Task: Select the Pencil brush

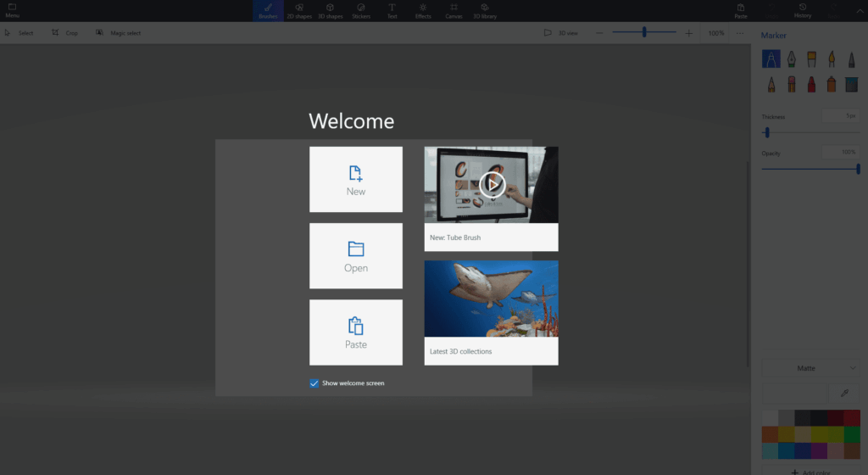Action: coord(771,84)
